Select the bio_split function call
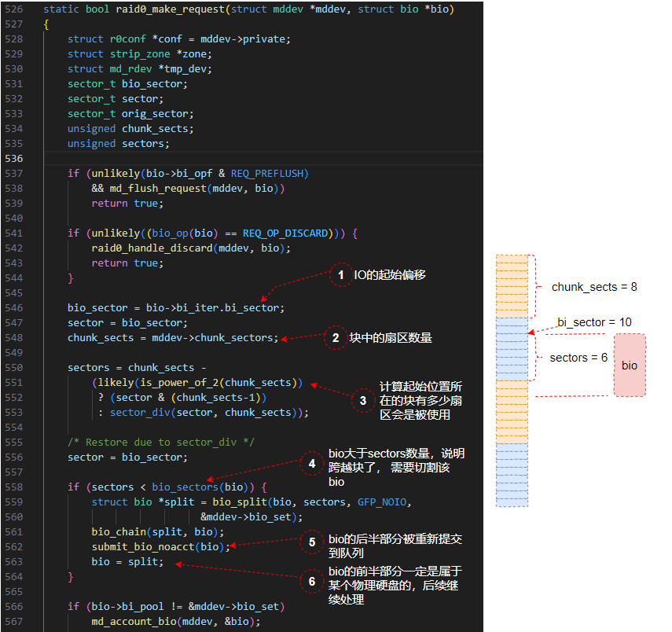The height and width of the screenshot is (632, 672). (240, 502)
